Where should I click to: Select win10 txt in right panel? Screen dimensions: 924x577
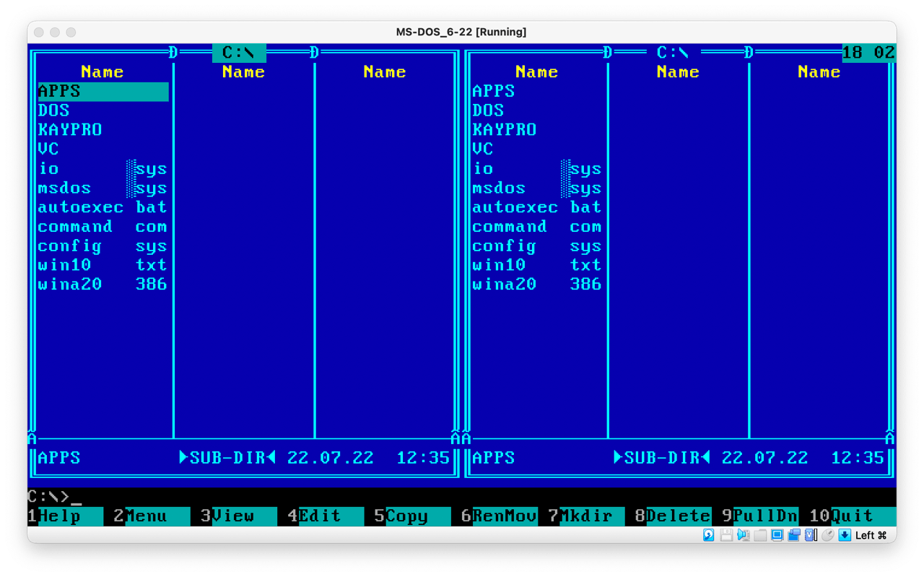point(537,266)
